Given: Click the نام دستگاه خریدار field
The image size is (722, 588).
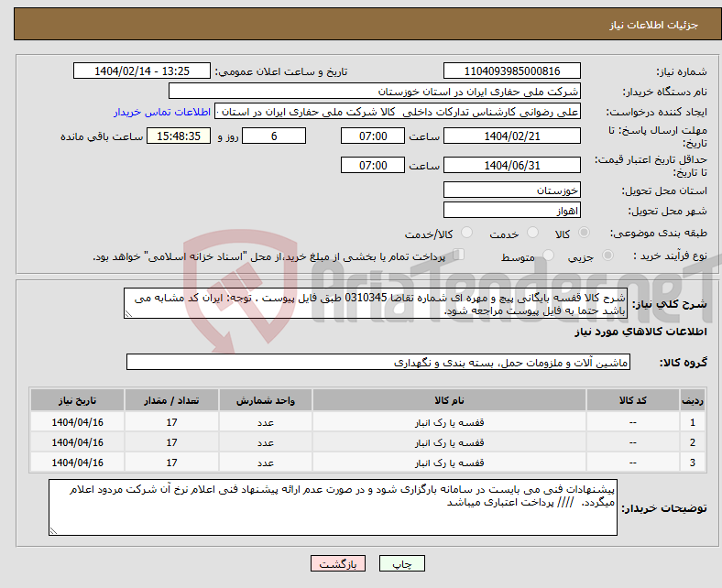Looking at the screenshot, I should [x=375, y=92].
